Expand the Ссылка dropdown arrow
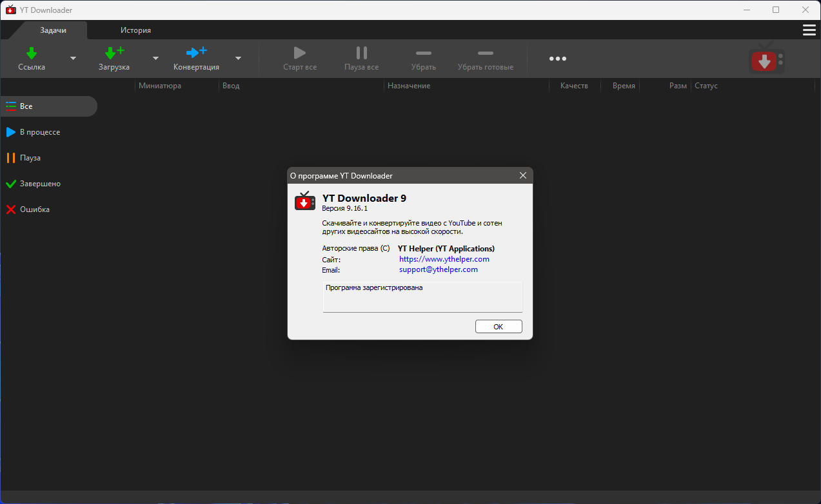The image size is (821, 504). pos(73,58)
